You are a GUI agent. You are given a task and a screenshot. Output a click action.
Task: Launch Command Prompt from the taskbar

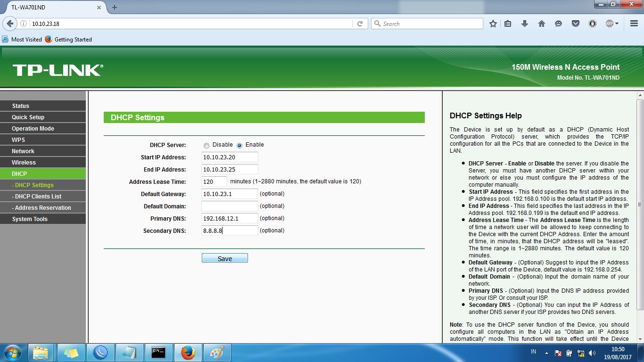click(159, 352)
